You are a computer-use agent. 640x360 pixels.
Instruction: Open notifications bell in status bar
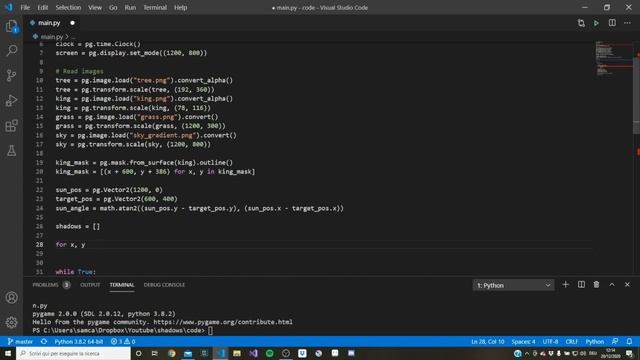[629, 341]
